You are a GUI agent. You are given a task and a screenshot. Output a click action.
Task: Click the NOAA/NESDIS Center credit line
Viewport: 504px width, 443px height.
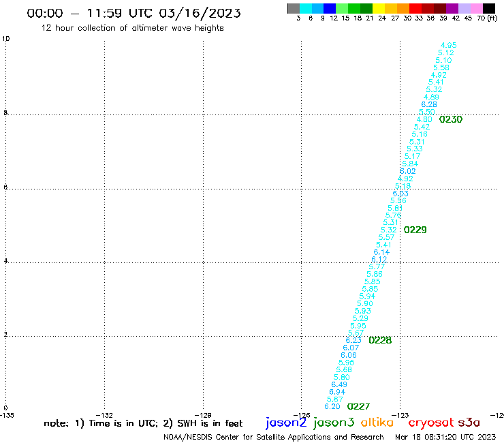coord(274,437)
